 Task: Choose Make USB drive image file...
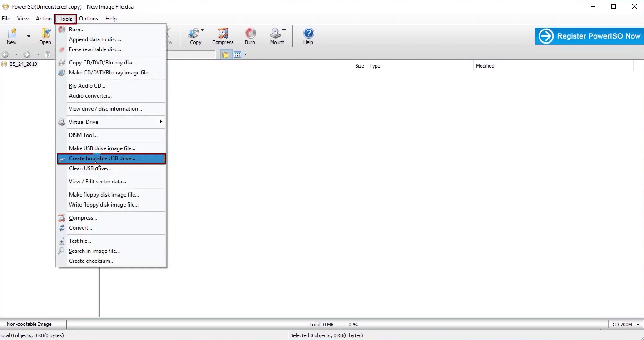point(111,148)
